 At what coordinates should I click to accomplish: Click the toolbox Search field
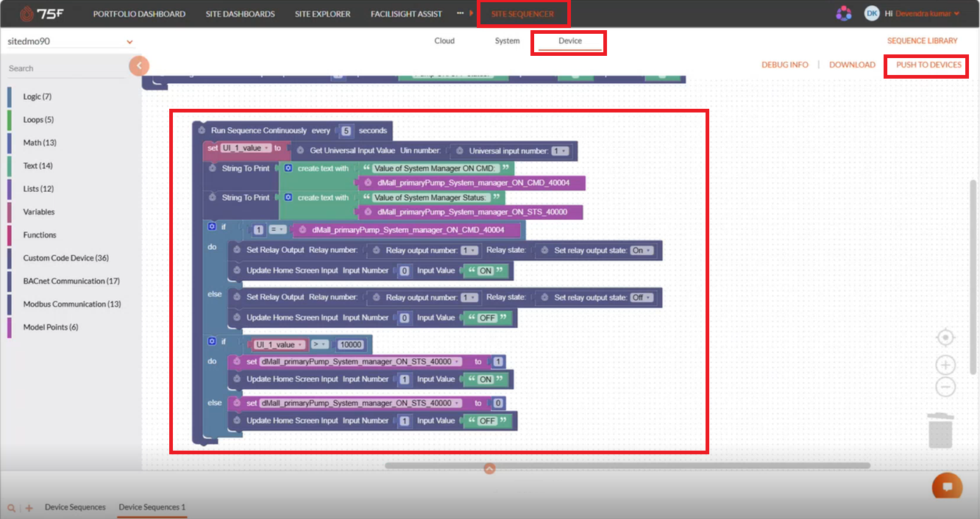[x=66, y=68]
